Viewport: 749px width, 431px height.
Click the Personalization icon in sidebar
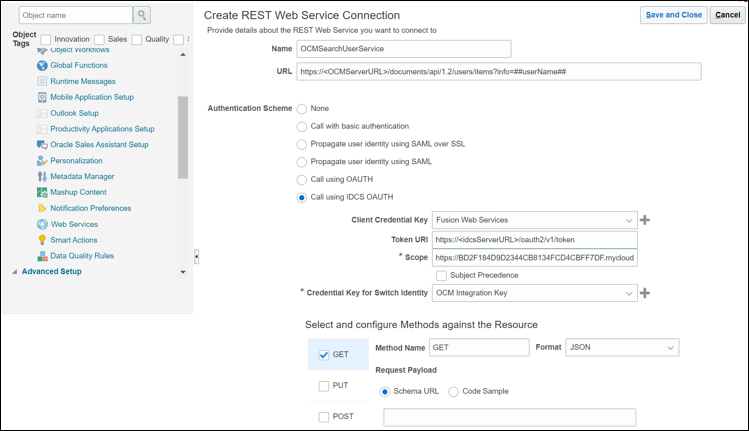pos(42,160)
